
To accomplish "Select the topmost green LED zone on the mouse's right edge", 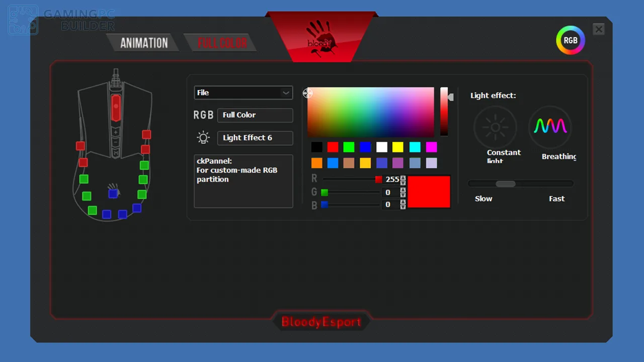I will point(144,165).
